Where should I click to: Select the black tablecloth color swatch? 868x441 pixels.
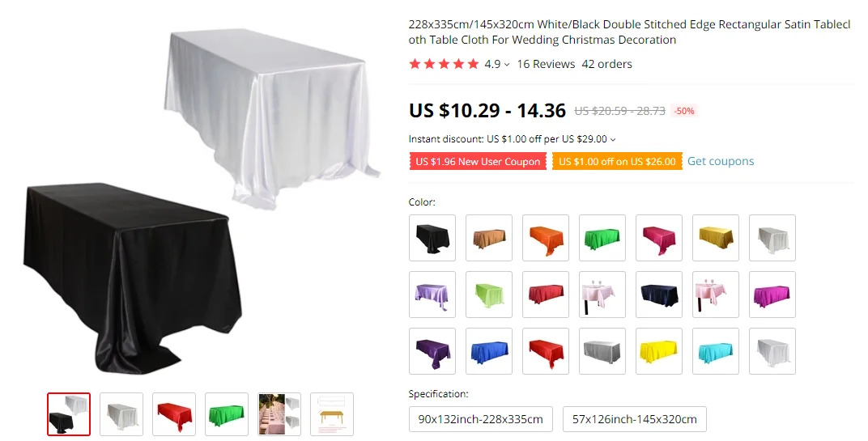coord(432,238)
